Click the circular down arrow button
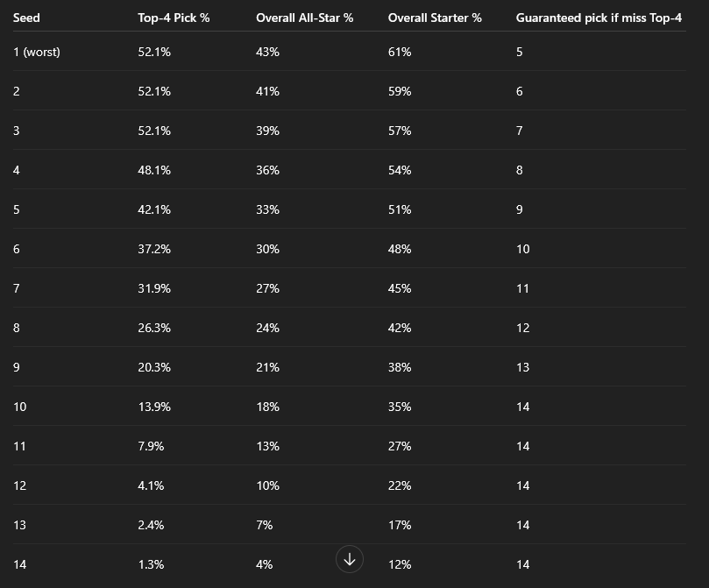The image size is (709, 588). pos(350,559)
